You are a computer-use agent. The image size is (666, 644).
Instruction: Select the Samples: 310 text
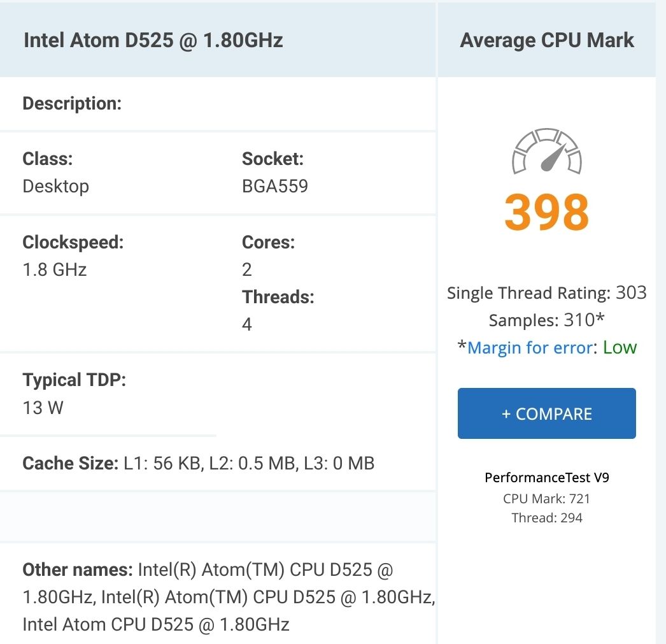(x=546, y=320)
